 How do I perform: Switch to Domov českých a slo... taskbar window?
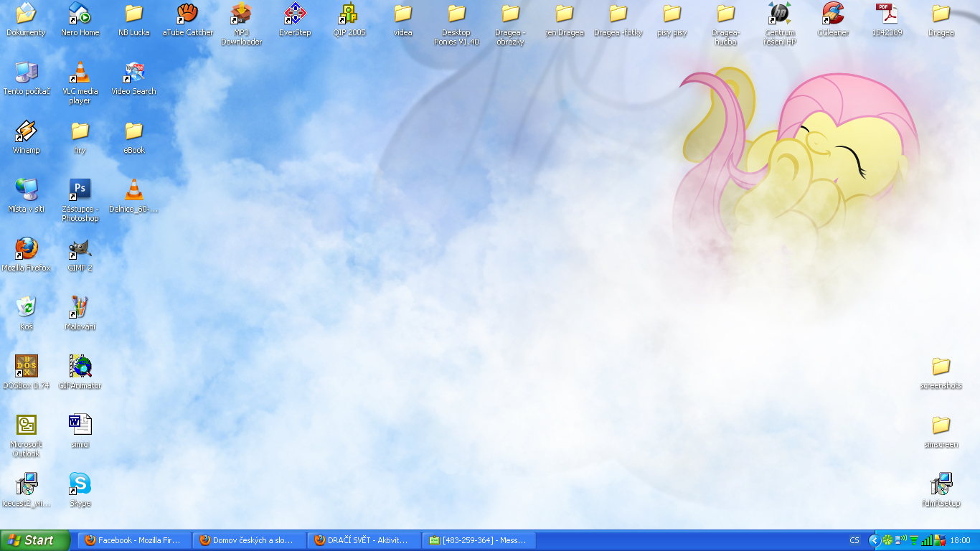[250, 540]
